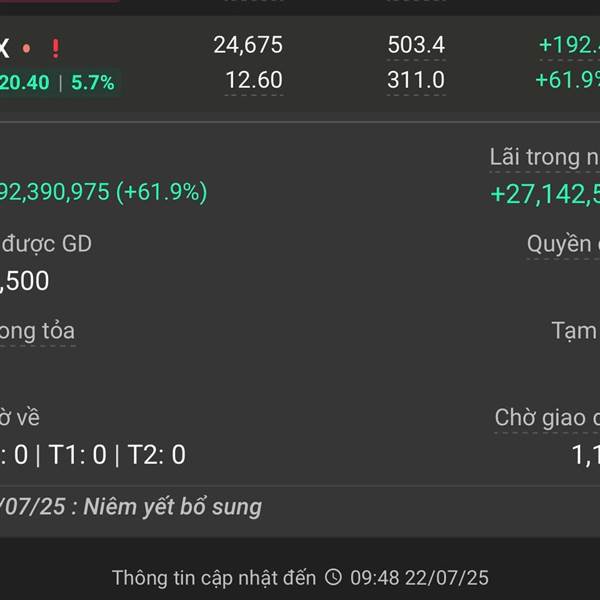Open the 'Lãi trong n...' underlined label
Viewport: 600px width, 600px height.
pos(545,157)
